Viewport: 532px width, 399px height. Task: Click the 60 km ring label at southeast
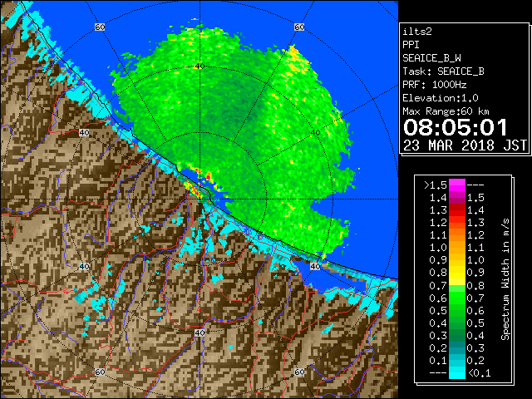tap(299, 372)
